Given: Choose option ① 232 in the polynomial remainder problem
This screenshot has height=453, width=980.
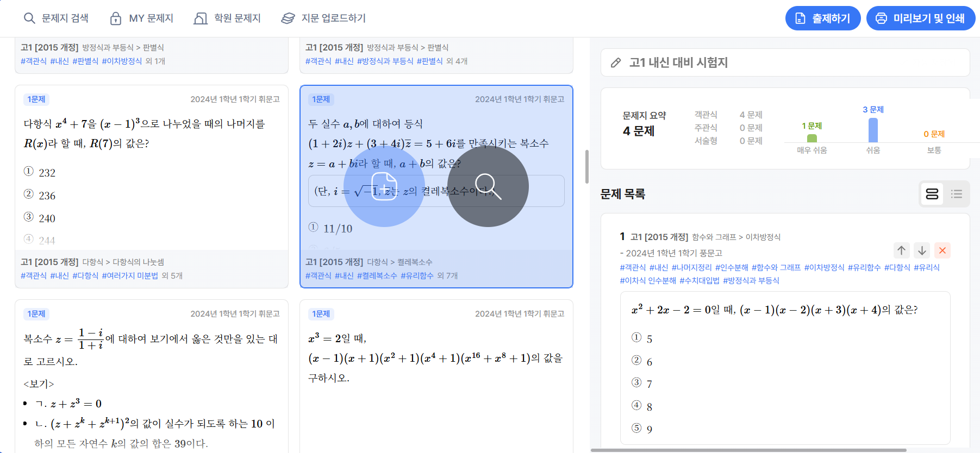Looking at the screenshot, I should (x=40, y=172).
